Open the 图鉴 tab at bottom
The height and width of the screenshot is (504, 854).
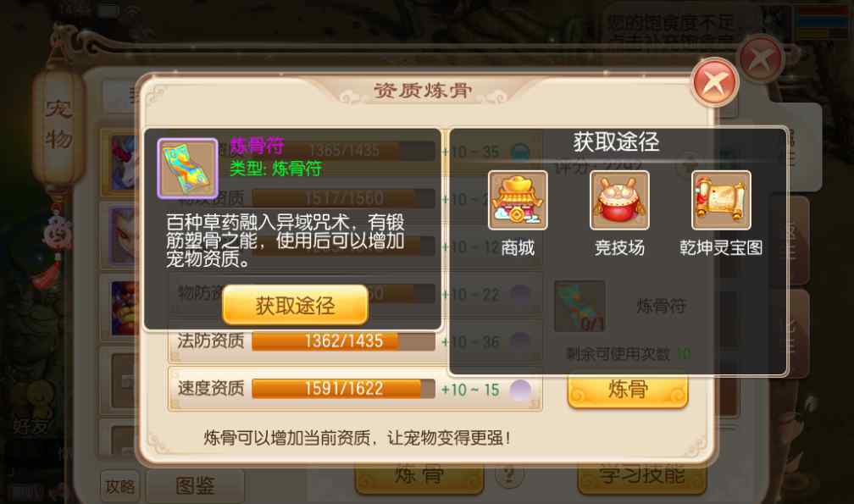tap(195, 485)
